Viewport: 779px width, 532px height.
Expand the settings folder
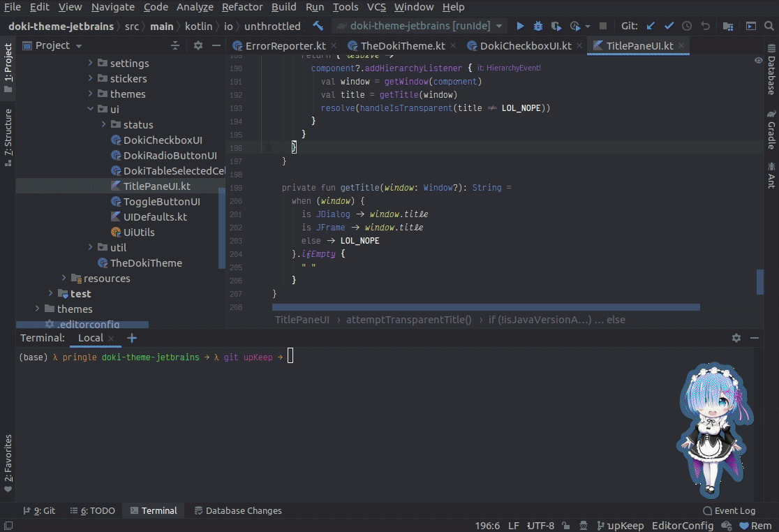pos(91,63)
